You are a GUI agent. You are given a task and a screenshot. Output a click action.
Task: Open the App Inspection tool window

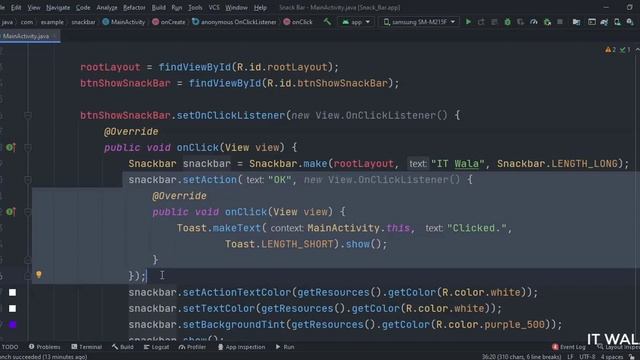click(241, 347)
